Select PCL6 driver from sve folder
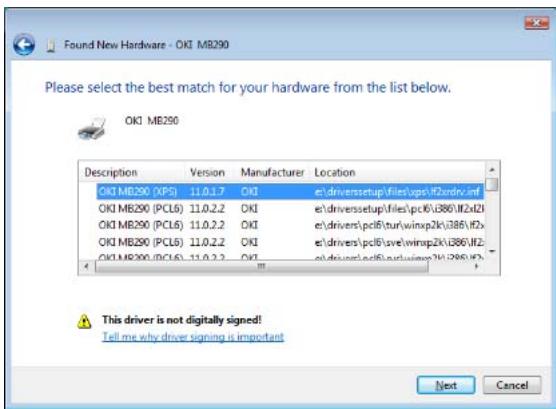Screen dimensions: 556x409 point(290,242)
